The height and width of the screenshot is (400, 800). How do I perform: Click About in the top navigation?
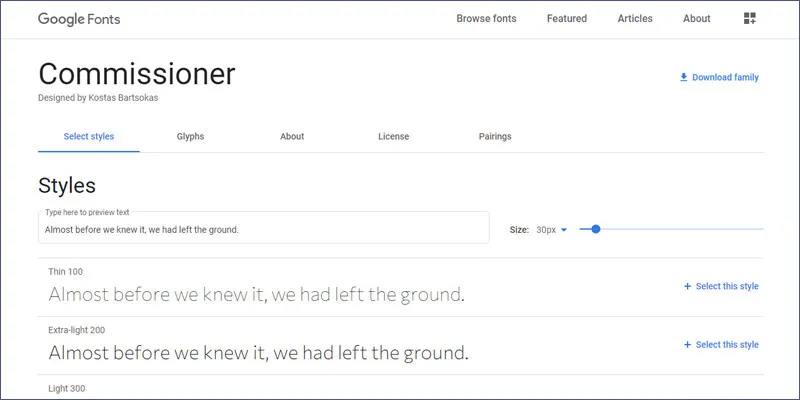697,19
